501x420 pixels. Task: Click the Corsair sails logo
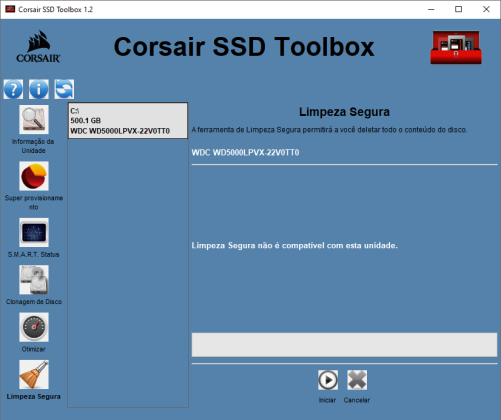(x=38, y=46)
